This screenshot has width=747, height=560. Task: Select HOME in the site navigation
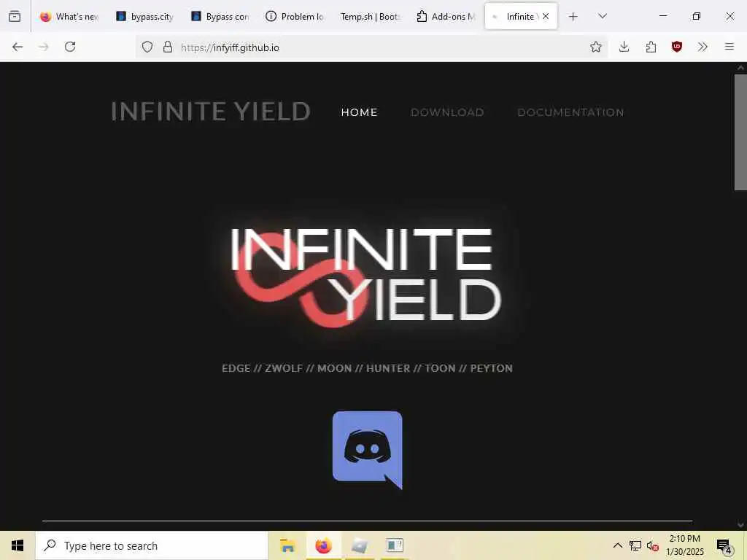(359, 112)
